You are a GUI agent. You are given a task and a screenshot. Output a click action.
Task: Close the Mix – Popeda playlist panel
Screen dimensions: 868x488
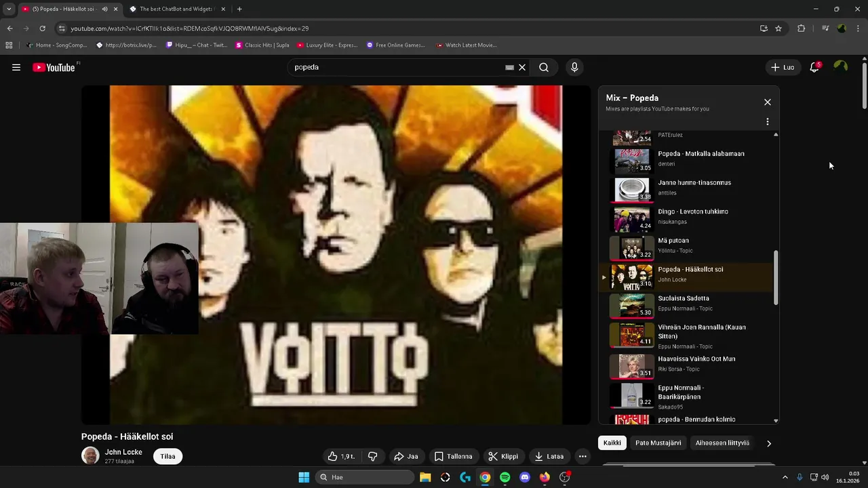coord(768,102)
